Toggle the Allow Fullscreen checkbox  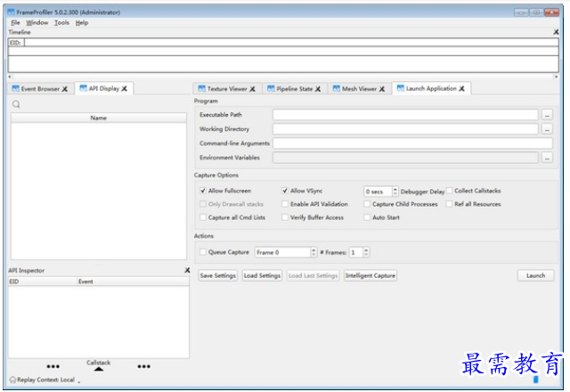coord(203,191)
